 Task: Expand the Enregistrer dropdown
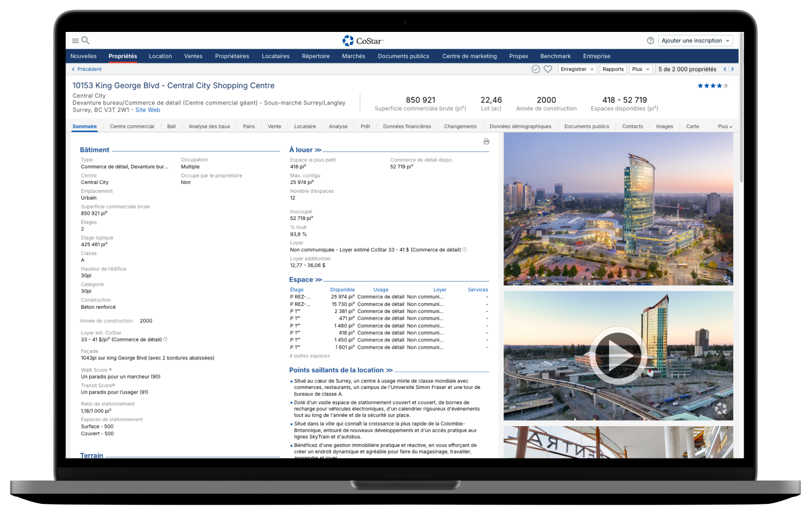coord(577,69)
